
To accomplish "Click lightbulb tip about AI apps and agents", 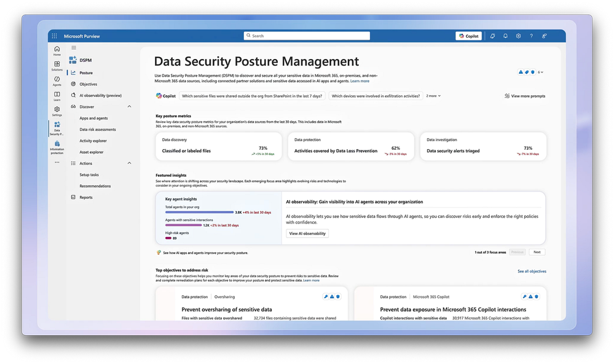I will point(202,252).
